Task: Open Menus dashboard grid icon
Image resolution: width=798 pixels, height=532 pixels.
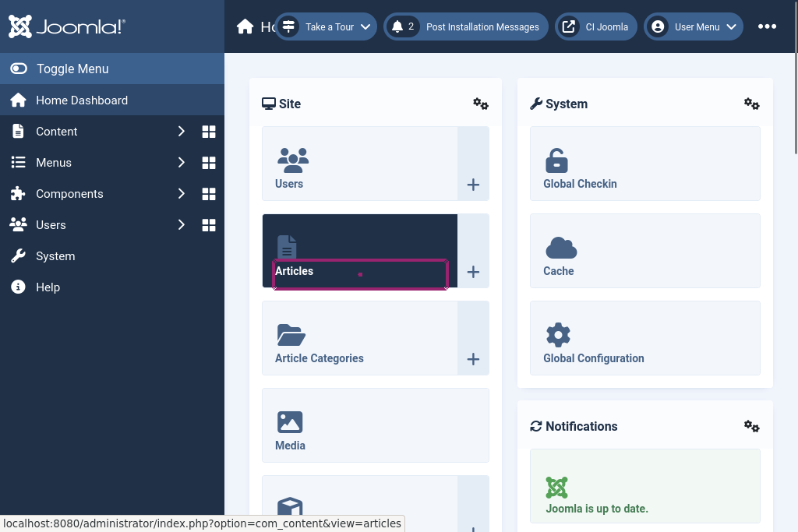Action: (x=209, y=163)
